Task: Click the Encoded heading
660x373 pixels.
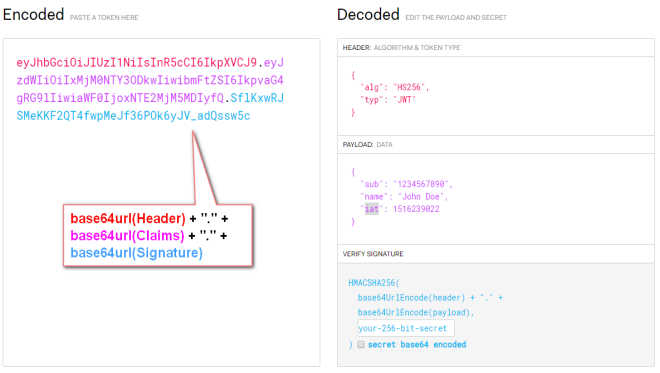Action: coord(33,14)
